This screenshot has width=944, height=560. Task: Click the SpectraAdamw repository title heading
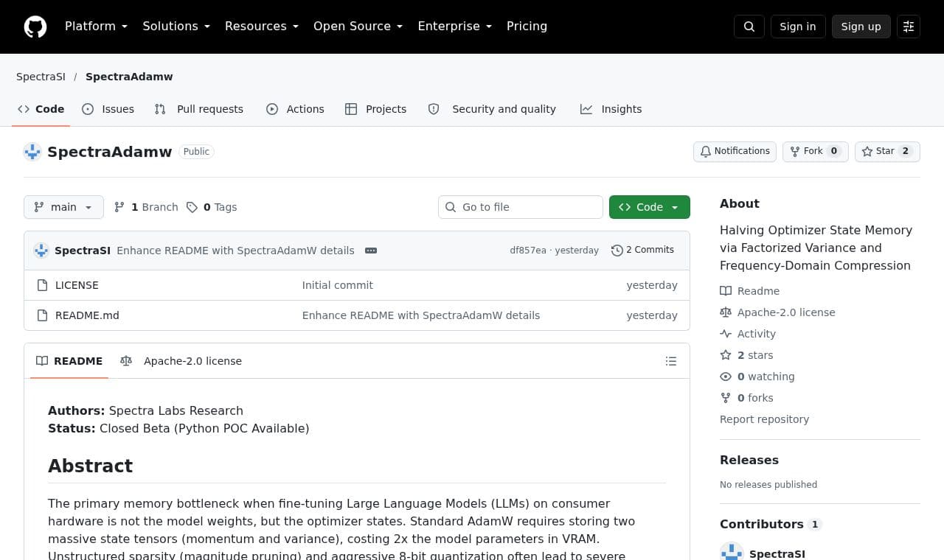109,152
